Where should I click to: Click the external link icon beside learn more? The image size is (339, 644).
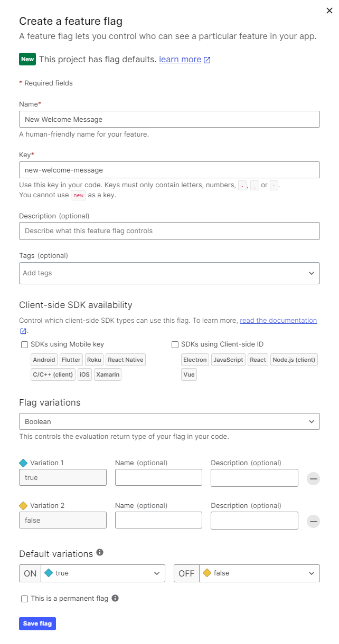[207, 60]
